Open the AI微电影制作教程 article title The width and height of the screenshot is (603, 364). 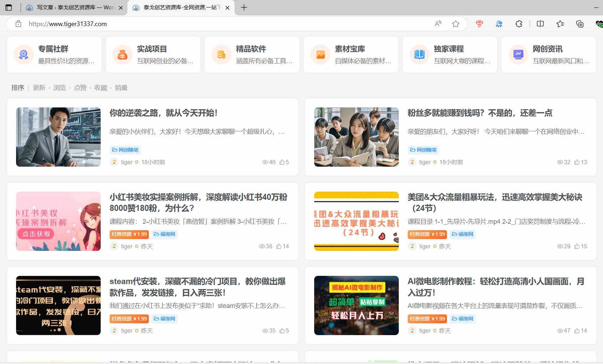496,287
